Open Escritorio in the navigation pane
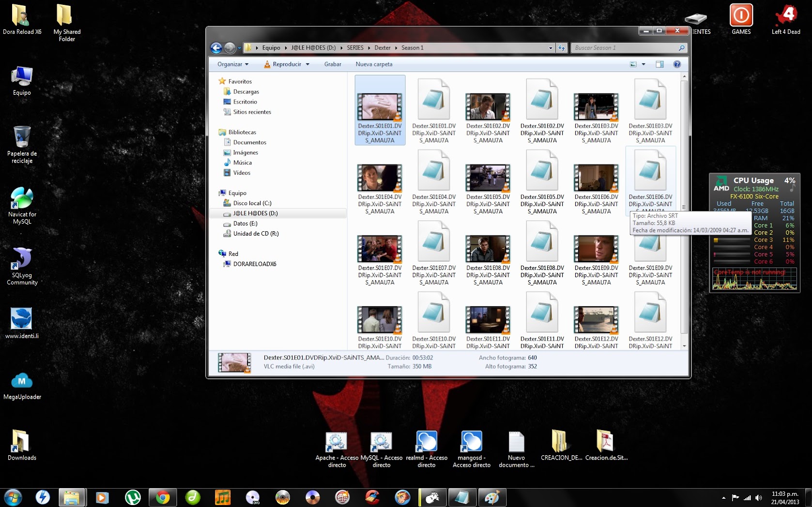The height and width of the screenshot is (507, 812). pos(245,102)
